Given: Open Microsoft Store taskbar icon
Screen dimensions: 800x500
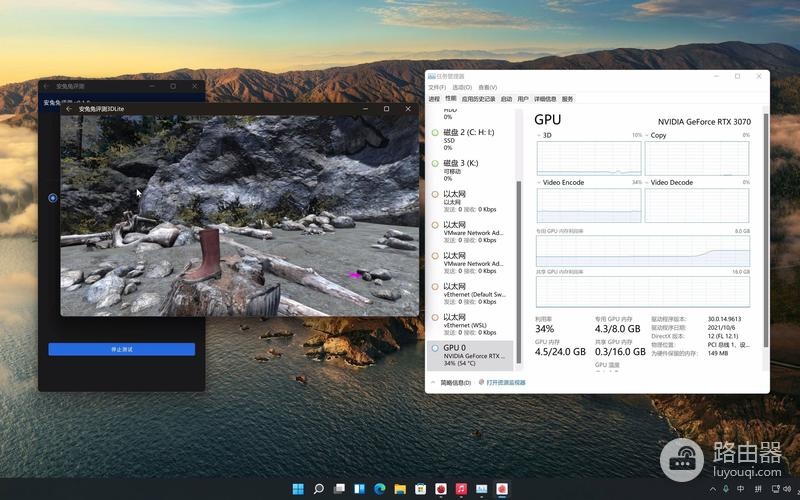Looking at the screenshot, I should [420, 489].
